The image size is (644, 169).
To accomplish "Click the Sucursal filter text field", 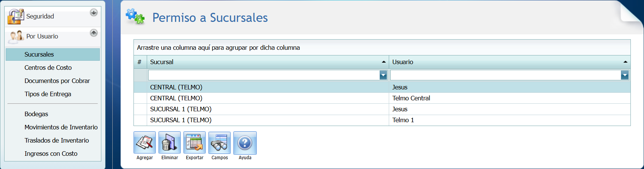I will pyautogui.click(x=264, y=75).
